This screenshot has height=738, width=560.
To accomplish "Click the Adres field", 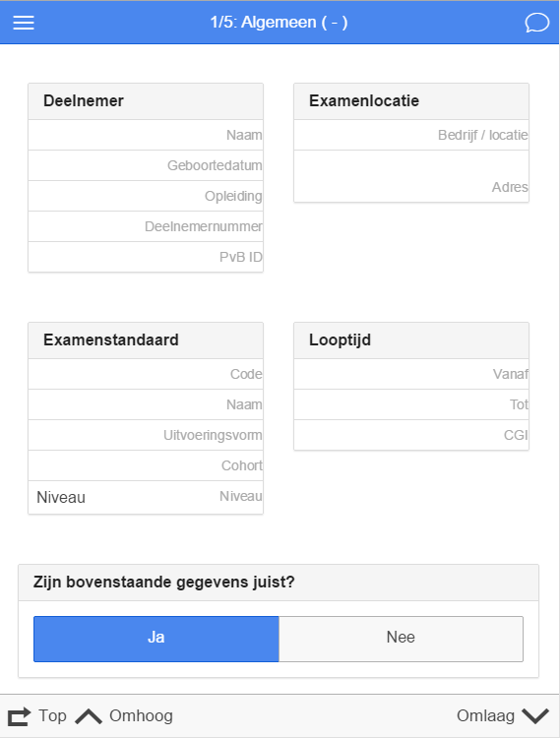I will click(411, 176).
